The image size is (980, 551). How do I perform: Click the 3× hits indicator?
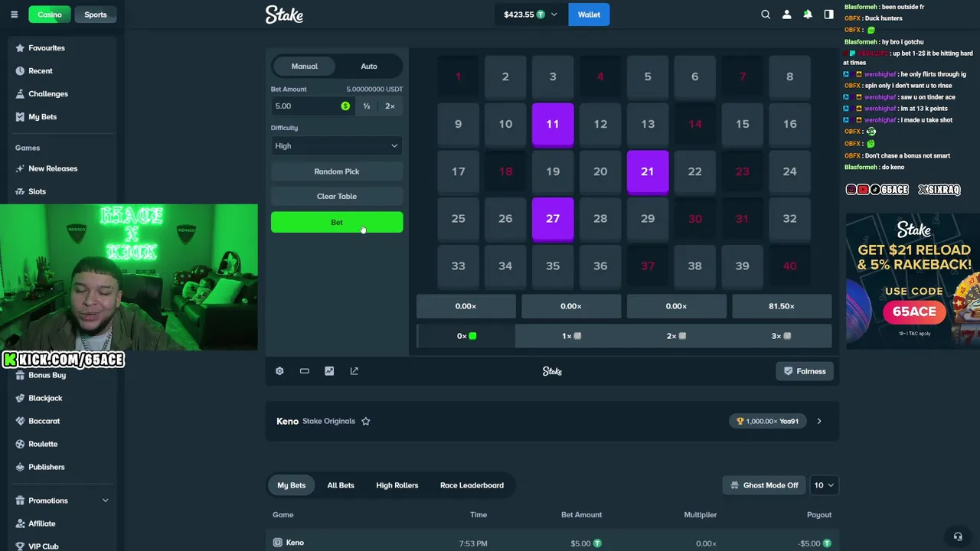coord(781,336)
